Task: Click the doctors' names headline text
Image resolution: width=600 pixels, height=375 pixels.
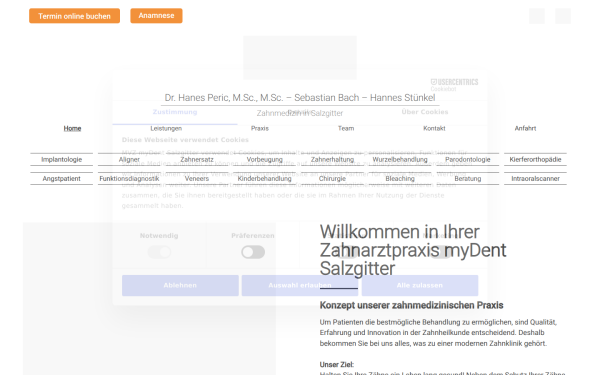Action: coord(300,98)
